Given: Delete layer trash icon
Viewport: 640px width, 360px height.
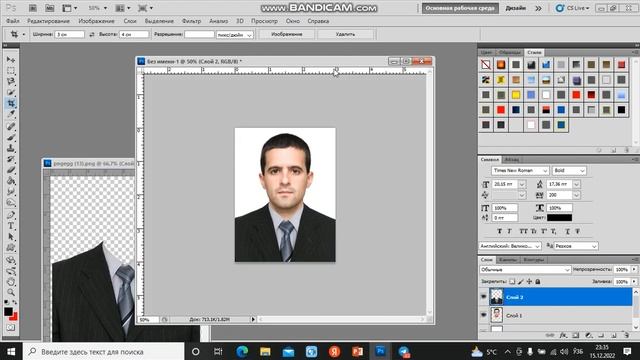Looking at the screenshot, I should tap(627, 335).
